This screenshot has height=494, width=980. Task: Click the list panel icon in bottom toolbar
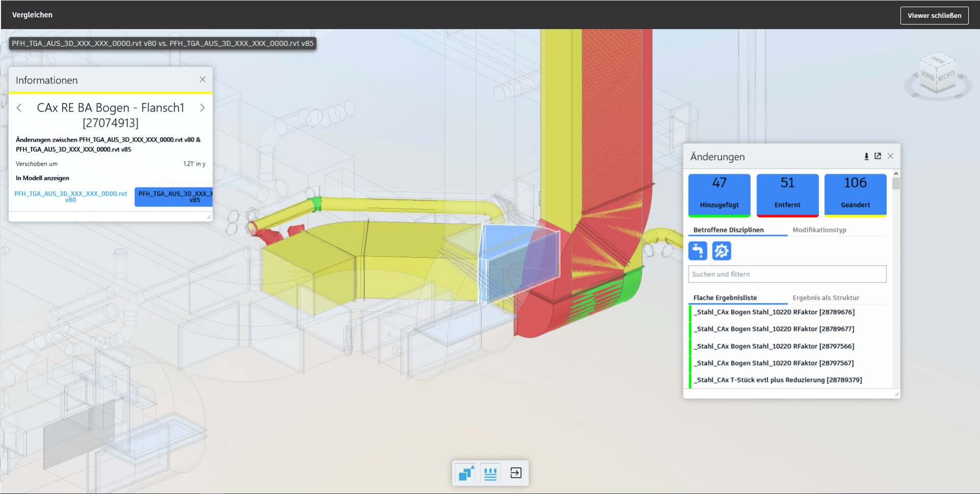coord(491,473)
